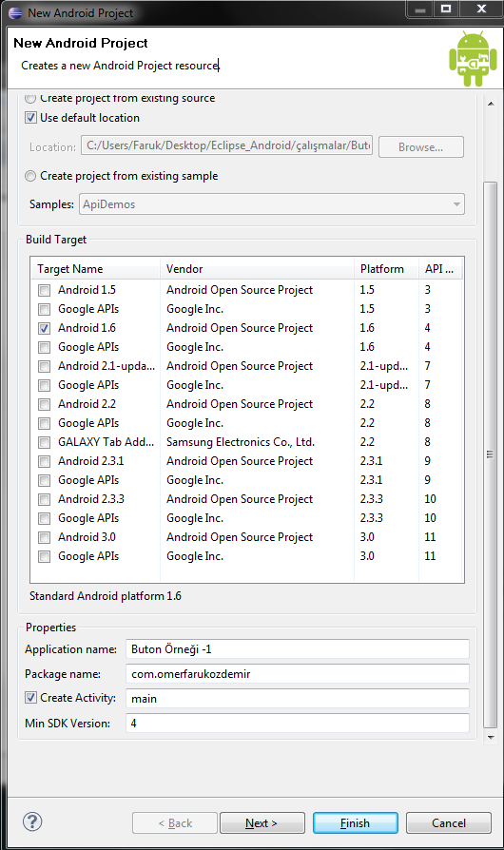504x850 pixels.
Task: Toggle the Create Activity checkbox
Action: tap(30, 698)
